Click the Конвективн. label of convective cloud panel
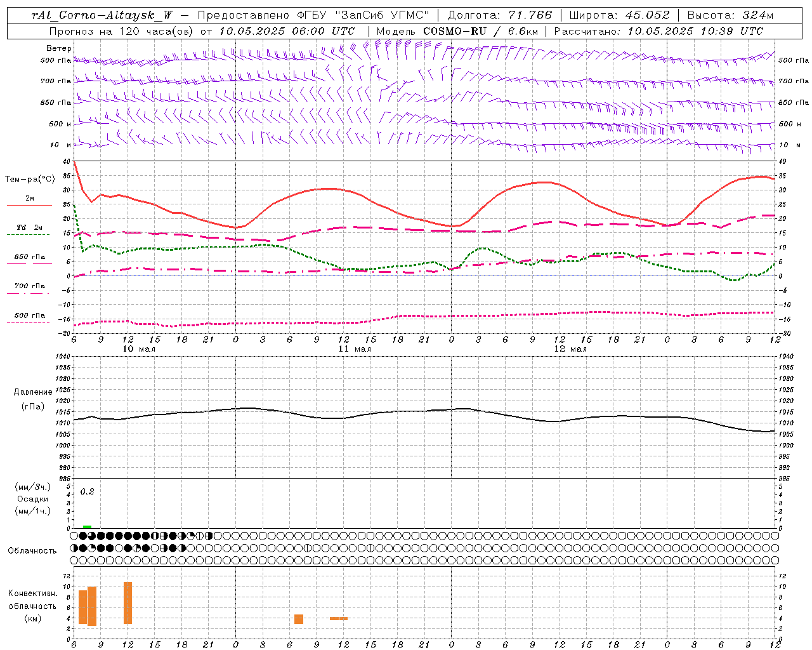This screenshot has height=650, width=812. [33, 594]
